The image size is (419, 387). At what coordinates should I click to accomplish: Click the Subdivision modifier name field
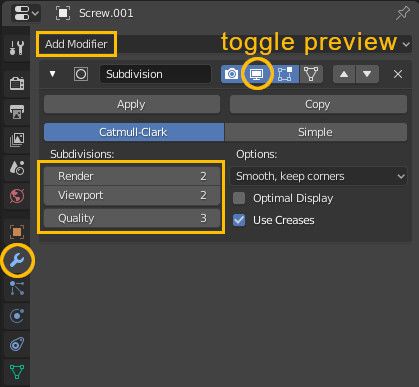tap(155, 74)
